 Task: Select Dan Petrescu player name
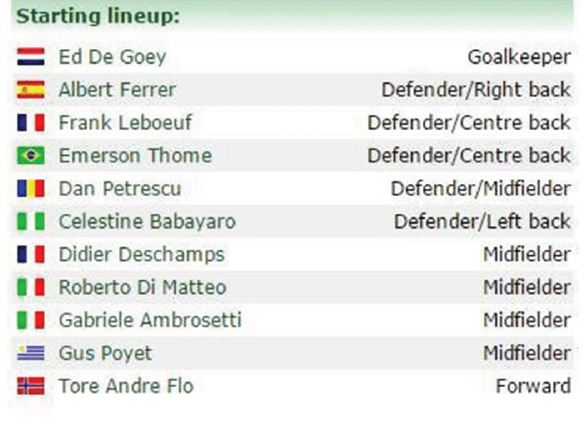point(120,189)
